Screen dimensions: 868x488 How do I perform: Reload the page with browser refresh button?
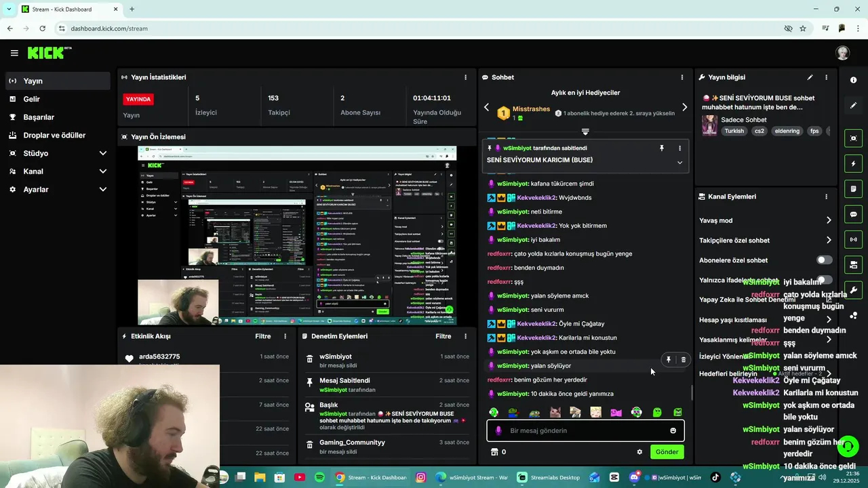click(x=42, y=28)
